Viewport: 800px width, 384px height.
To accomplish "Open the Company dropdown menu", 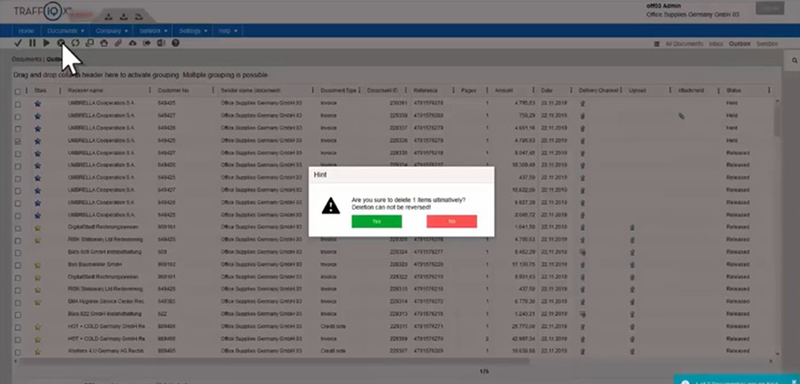I will coord(111,31).
